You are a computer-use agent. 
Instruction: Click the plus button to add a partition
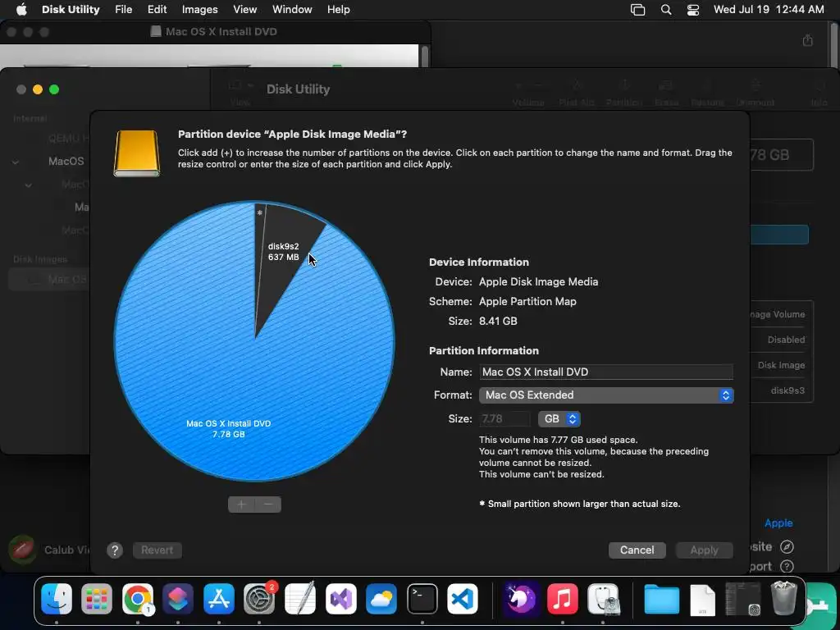tap(242, 504)
